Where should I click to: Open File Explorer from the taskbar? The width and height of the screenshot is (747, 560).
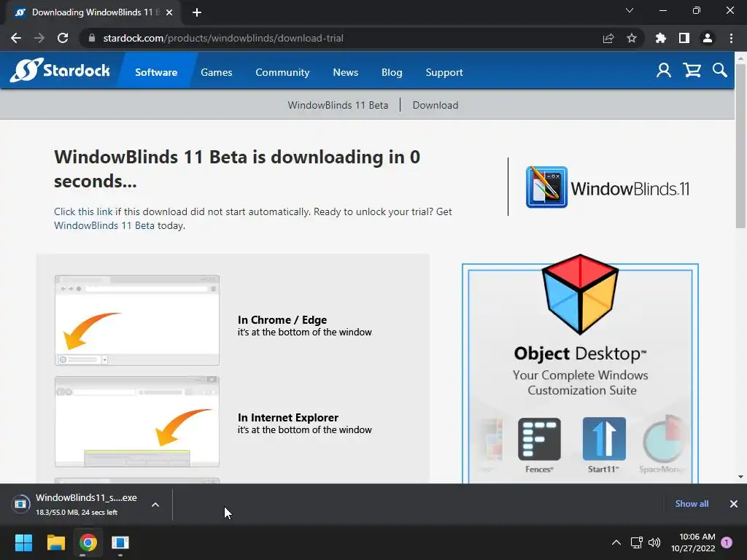(x=55, y=542)
